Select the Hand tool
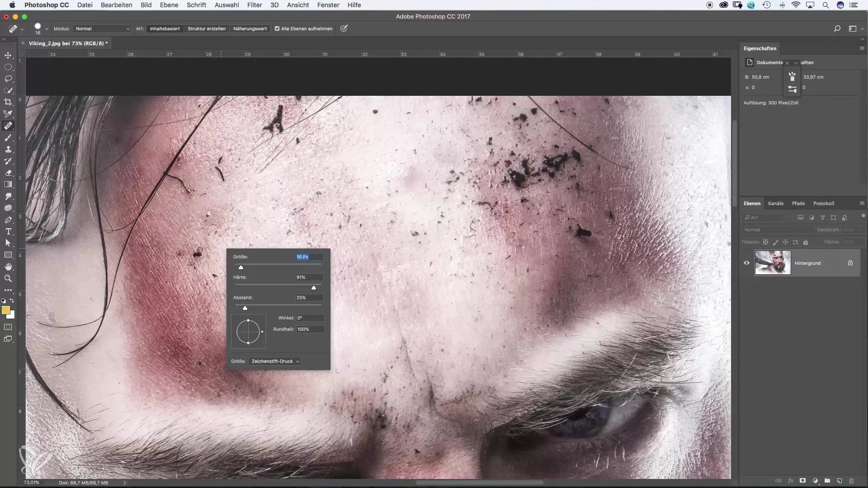This screenshot has width=868, height=488. coord(8,267)
